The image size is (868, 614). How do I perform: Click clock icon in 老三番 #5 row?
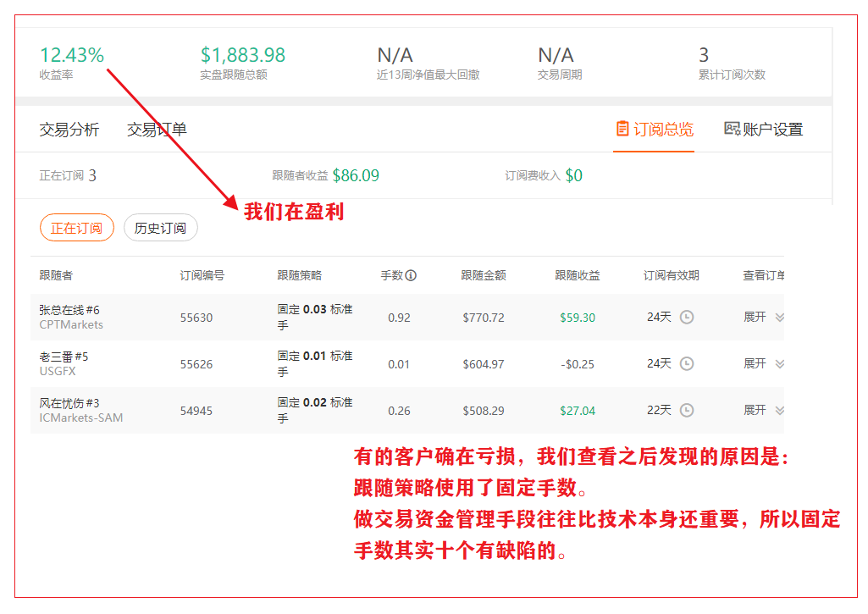[687, 364]
